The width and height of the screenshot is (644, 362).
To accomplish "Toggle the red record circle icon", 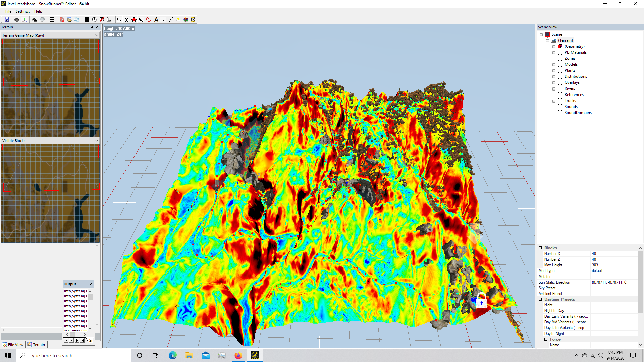I will point(134,20).
